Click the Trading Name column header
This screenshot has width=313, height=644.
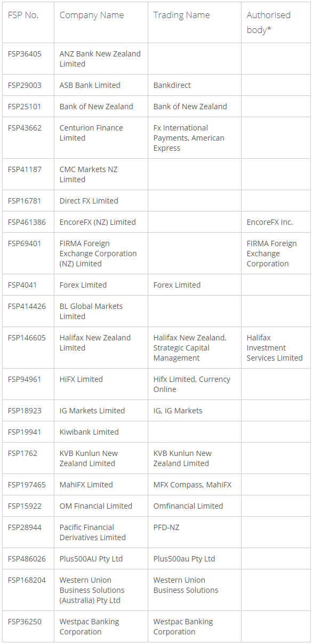(195, 22)
